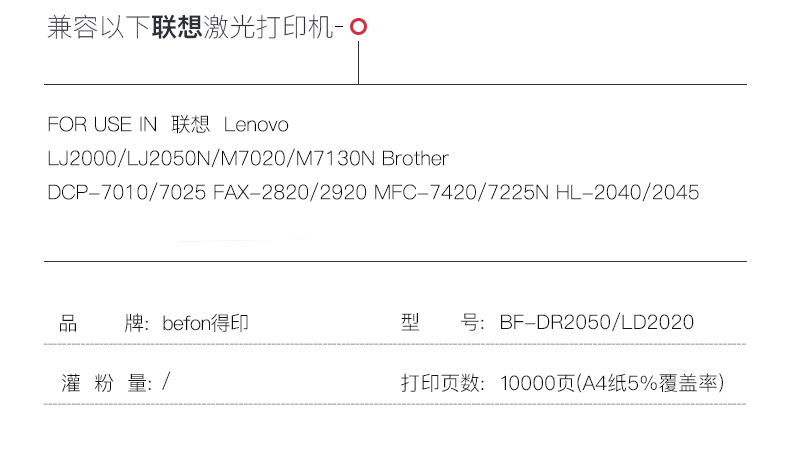Click the slash value beside 灌粉量
The image size is (790, 475).
click(x=166, y=382)
